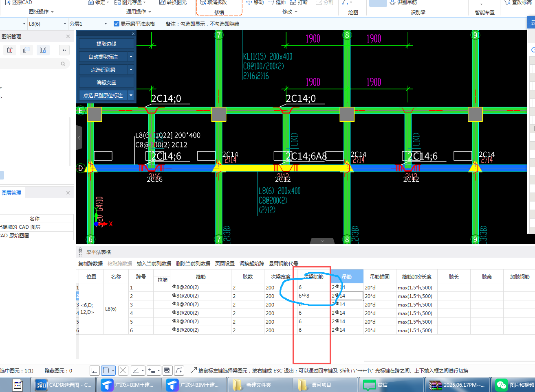Click the 打断 tool in ribbon
The width and height of the screenshot is (535, 392).
pos(299,2)
